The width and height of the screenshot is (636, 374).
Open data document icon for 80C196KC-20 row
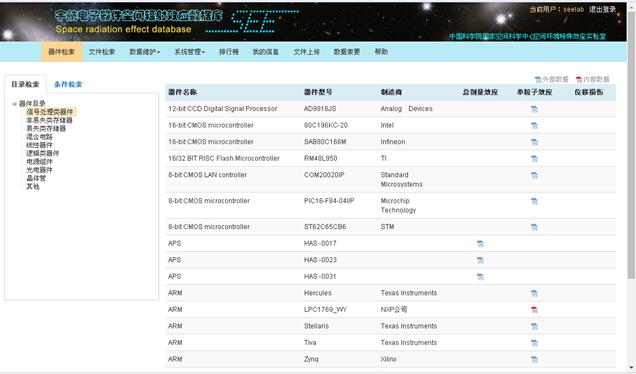click(534, 125)
